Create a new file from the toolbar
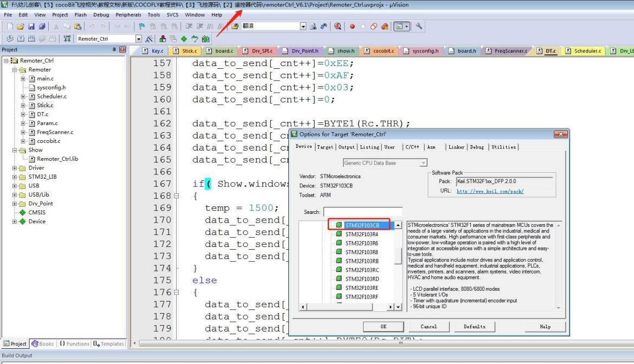The image size is (634, 364). [x=10, y=27]
